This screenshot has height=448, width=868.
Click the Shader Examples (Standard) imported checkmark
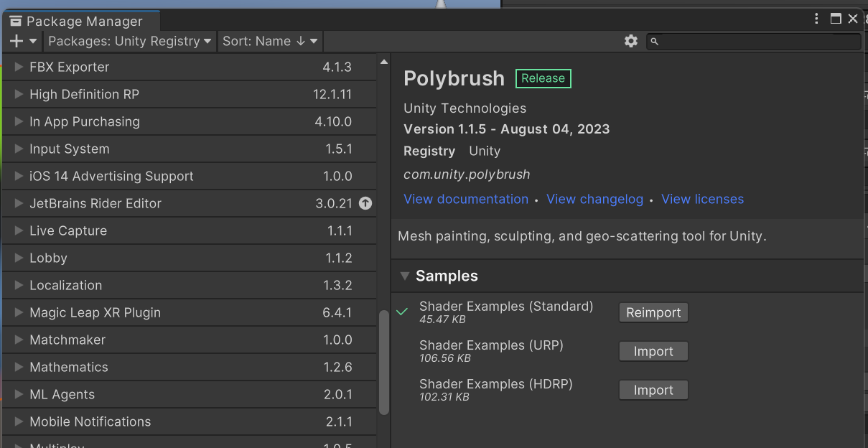[402, 312]
